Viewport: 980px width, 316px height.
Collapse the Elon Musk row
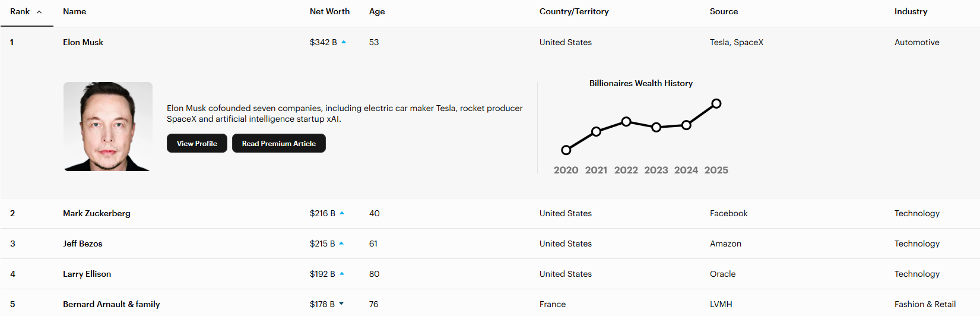tap(83, 42)
